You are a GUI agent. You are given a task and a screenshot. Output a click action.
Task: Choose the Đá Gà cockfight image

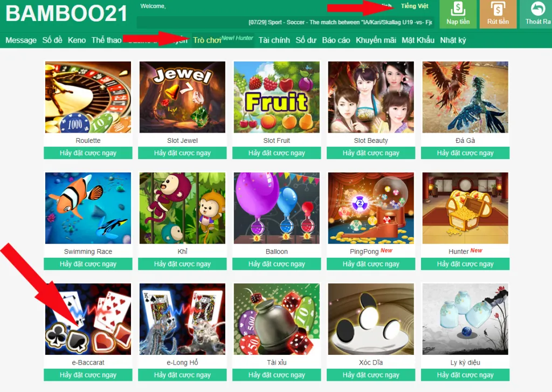click(x=465, y=97)
